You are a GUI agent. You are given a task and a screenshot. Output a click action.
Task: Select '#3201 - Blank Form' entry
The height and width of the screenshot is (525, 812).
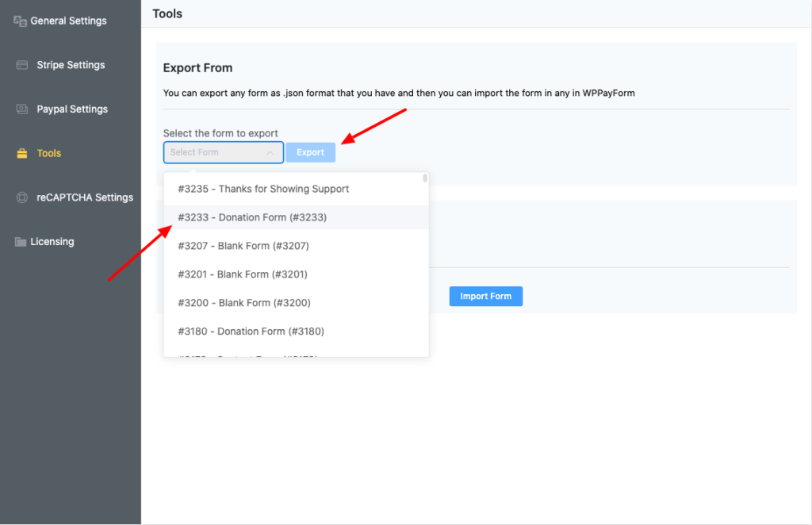click(x=243, y=274)
